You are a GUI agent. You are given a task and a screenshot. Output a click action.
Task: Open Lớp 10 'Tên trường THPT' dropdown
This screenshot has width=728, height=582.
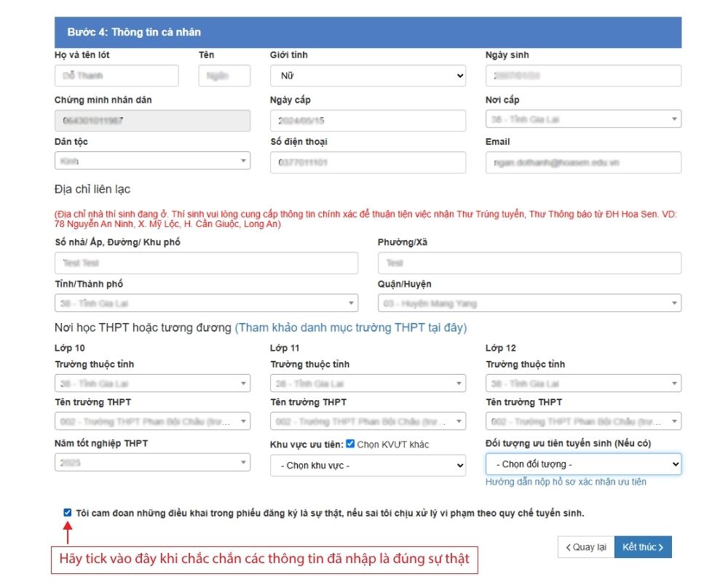(152, 421)
